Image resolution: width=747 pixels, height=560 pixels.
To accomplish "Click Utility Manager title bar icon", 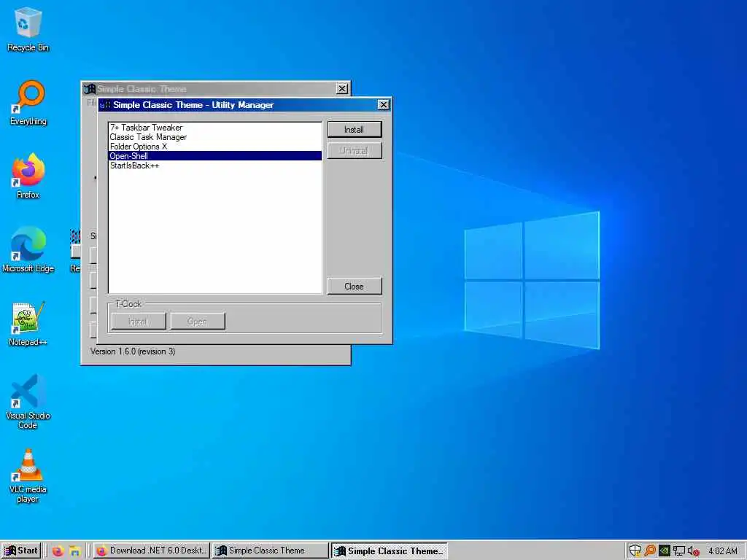I will (106, 105).
